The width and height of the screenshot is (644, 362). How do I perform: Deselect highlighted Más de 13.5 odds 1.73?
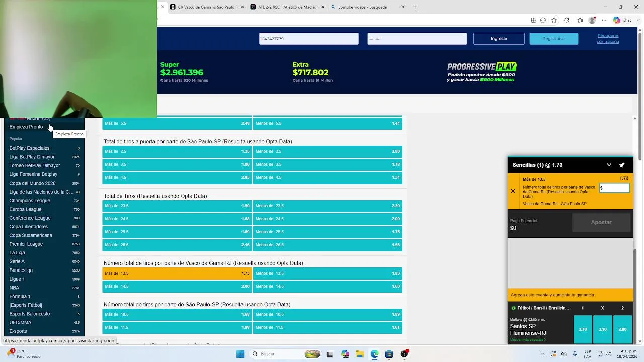coord(177,273)
